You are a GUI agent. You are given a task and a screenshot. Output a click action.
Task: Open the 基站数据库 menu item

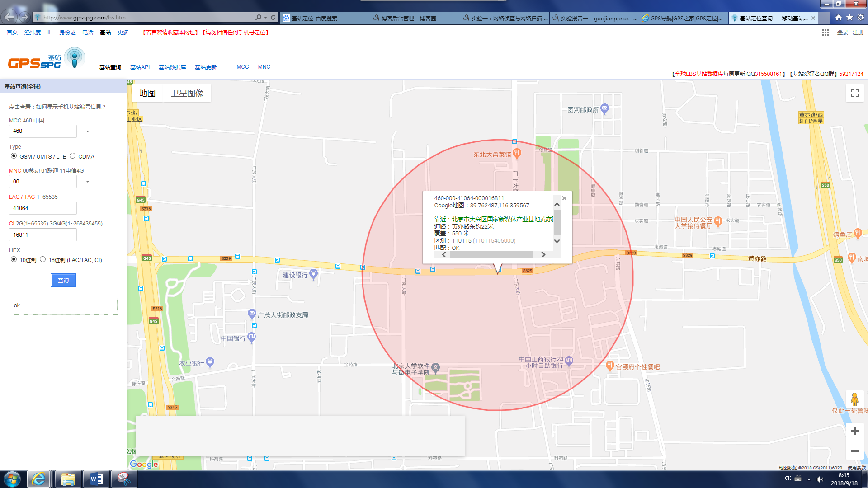coord(172,67)
